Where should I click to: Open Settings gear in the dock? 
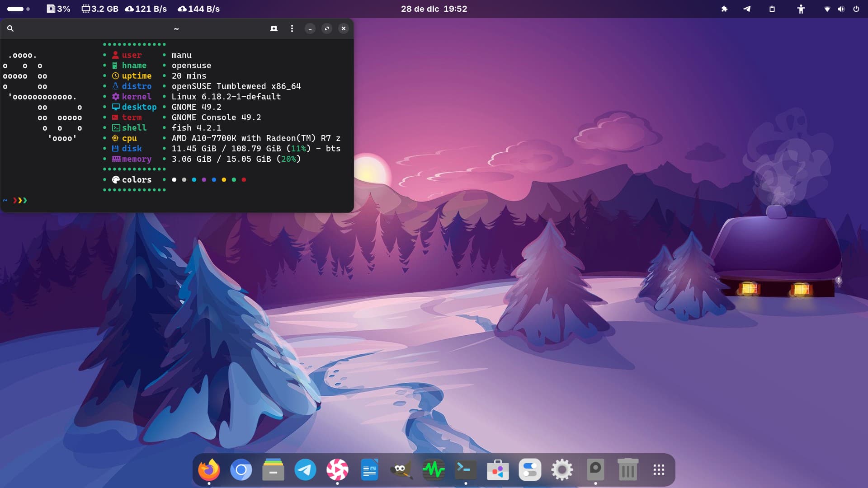coord(562,470)
